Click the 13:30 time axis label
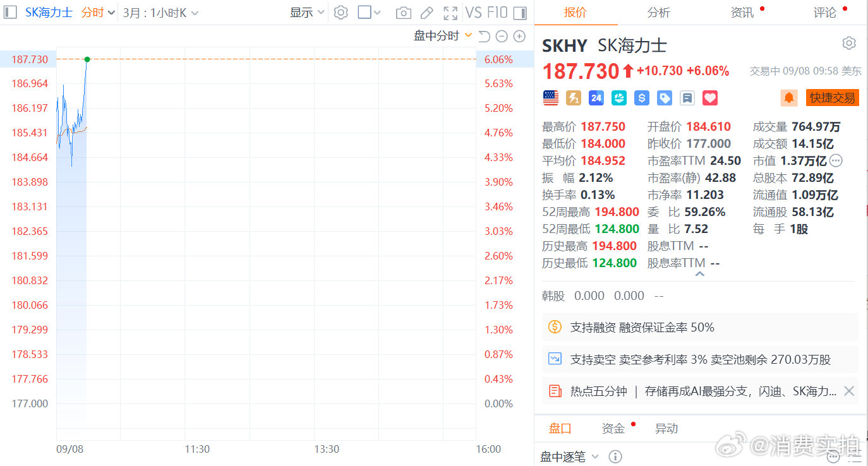Viewport: 868px width, 466px height. pos(326,449)
